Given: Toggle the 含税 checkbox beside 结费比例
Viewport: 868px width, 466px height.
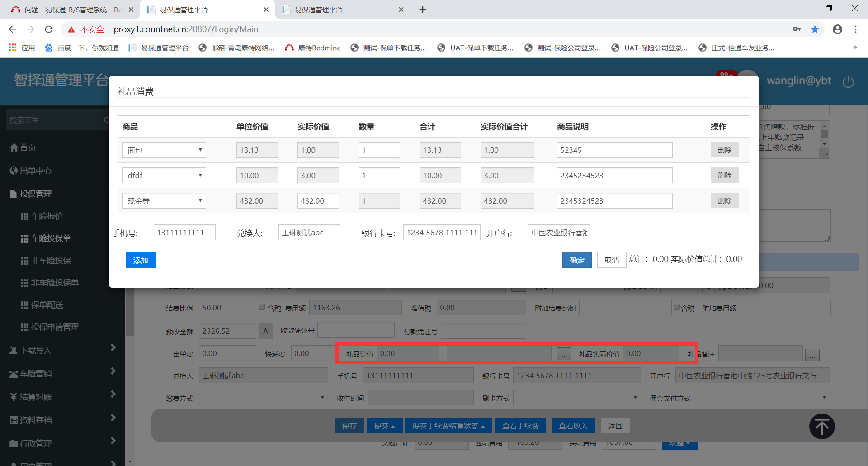Looking at the screenshot, I should pyautogui.click(x=262, y=307).
